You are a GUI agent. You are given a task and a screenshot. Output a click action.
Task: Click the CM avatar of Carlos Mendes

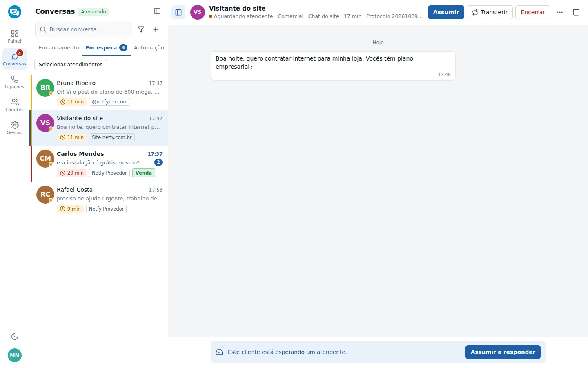[x=45, y=159]
